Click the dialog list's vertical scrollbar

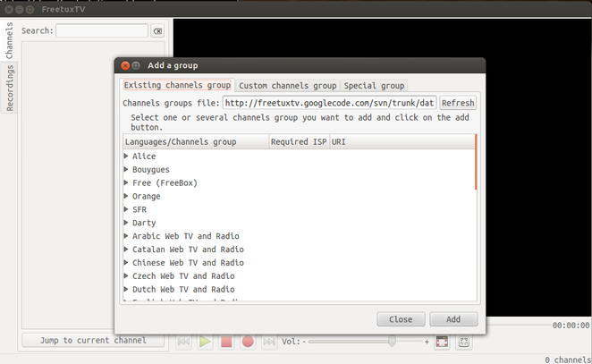tap(476, 162)
